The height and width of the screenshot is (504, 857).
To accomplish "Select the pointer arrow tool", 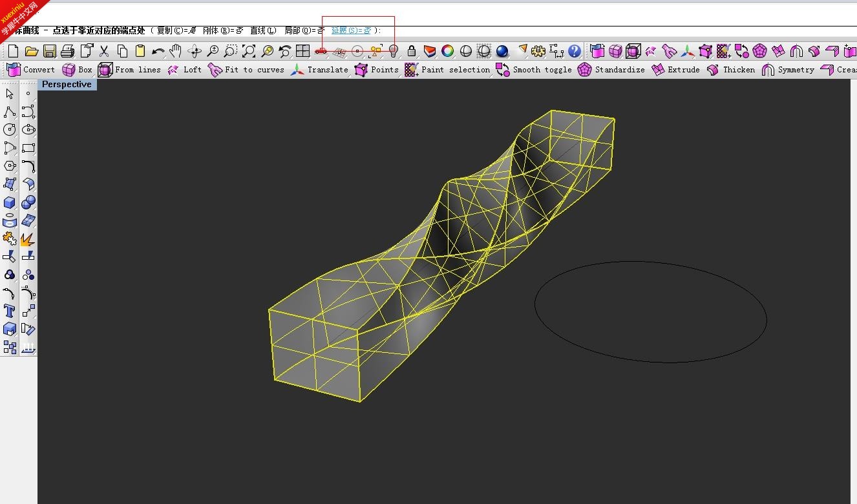I will click(10, 94).
